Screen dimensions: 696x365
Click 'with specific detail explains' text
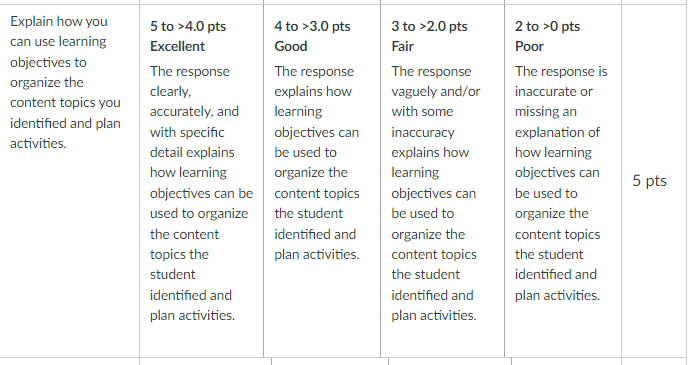tap(192, 142)
